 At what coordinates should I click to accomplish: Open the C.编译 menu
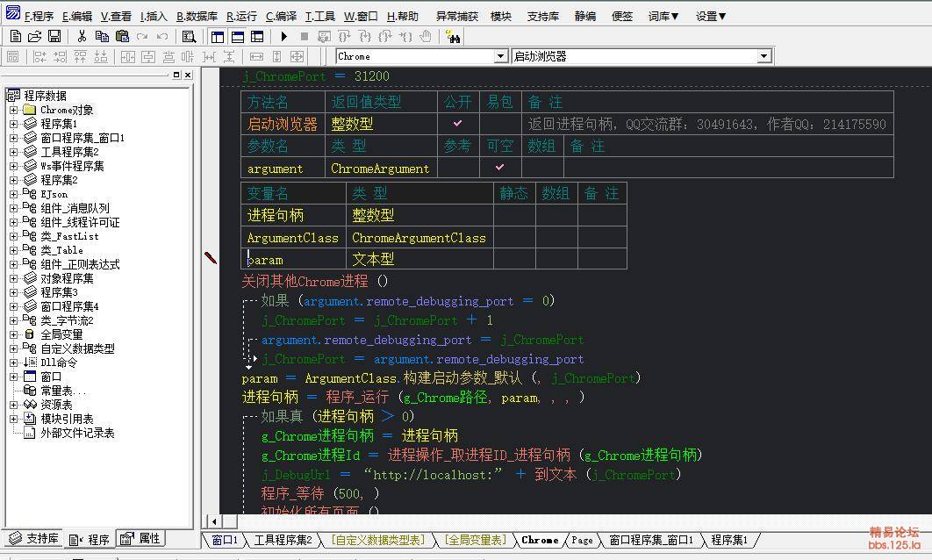281,16
